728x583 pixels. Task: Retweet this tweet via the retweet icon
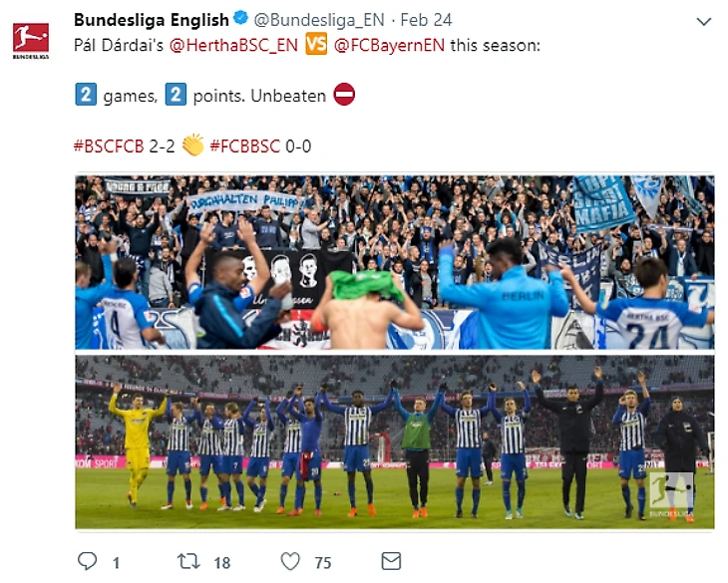click(x=188, y=562)
